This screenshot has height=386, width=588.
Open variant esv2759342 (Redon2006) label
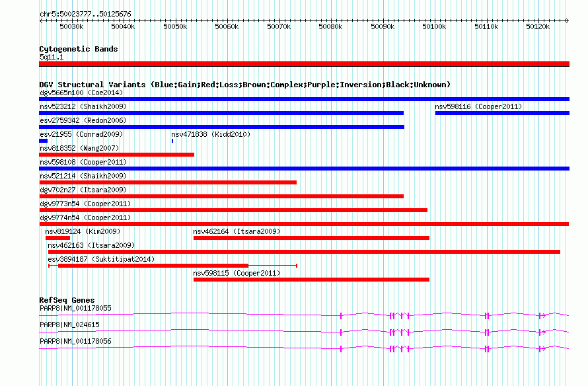pos(83,120)
